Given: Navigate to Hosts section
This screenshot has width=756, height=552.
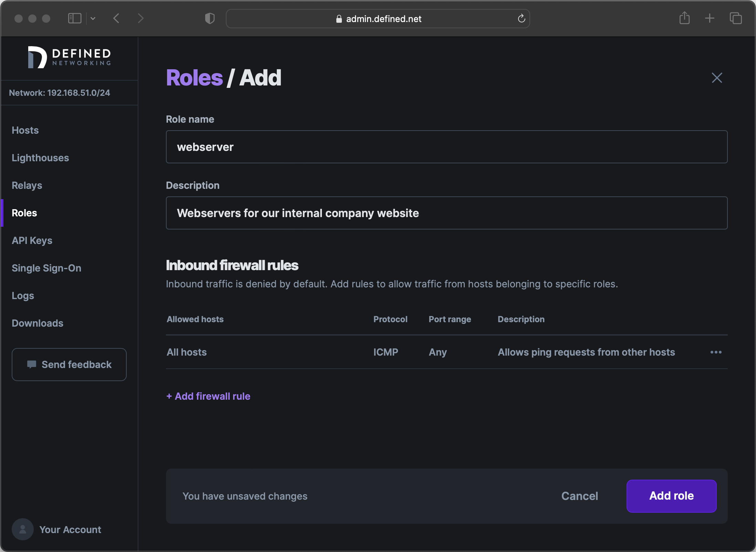Looking at the screenshot, I should coord(25,130).
